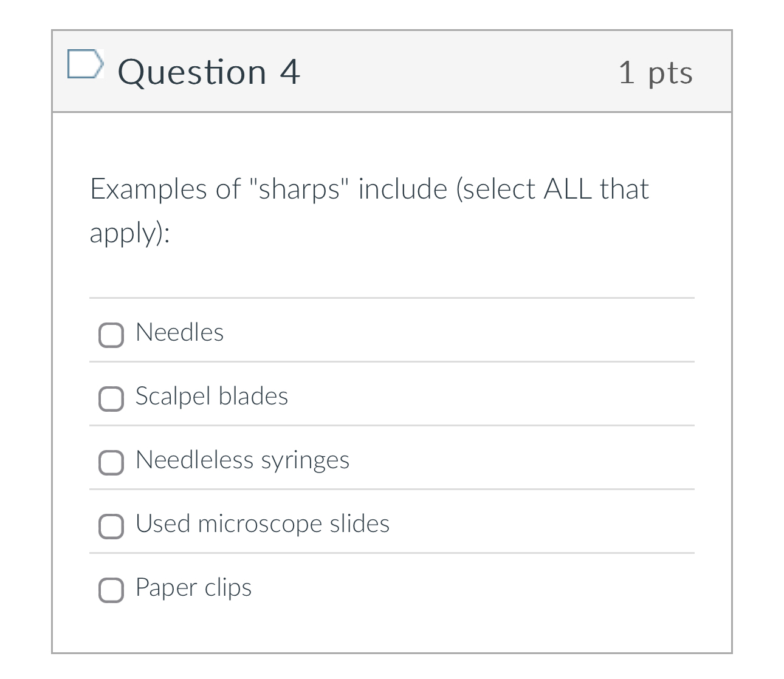Click the quoted word "sharps" in prompt
The width and height of the screenshot is (784, 679).
pyautogui.click(x=299, y=189)
